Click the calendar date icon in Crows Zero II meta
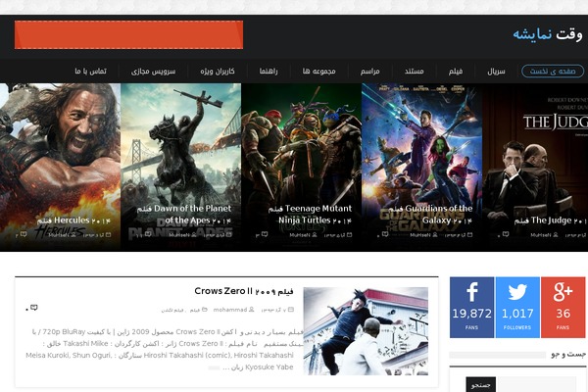The image size is (588, 392). click(291, 310)
